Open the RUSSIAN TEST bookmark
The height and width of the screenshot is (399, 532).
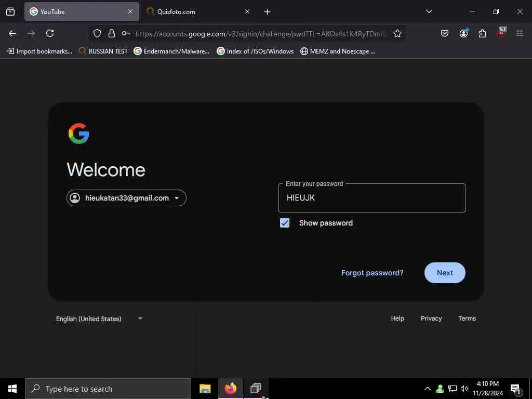(103, 51)
